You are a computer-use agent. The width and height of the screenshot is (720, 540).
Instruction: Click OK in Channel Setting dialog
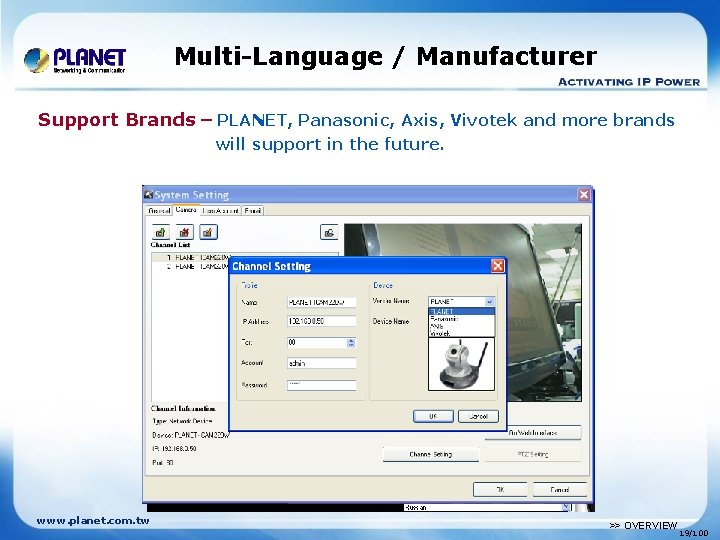coord(433,416)
